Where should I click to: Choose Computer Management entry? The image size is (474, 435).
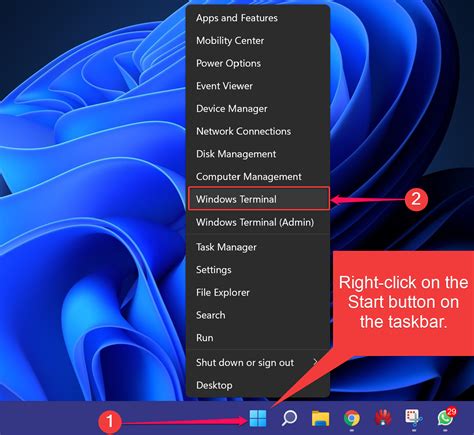(258, 176)
